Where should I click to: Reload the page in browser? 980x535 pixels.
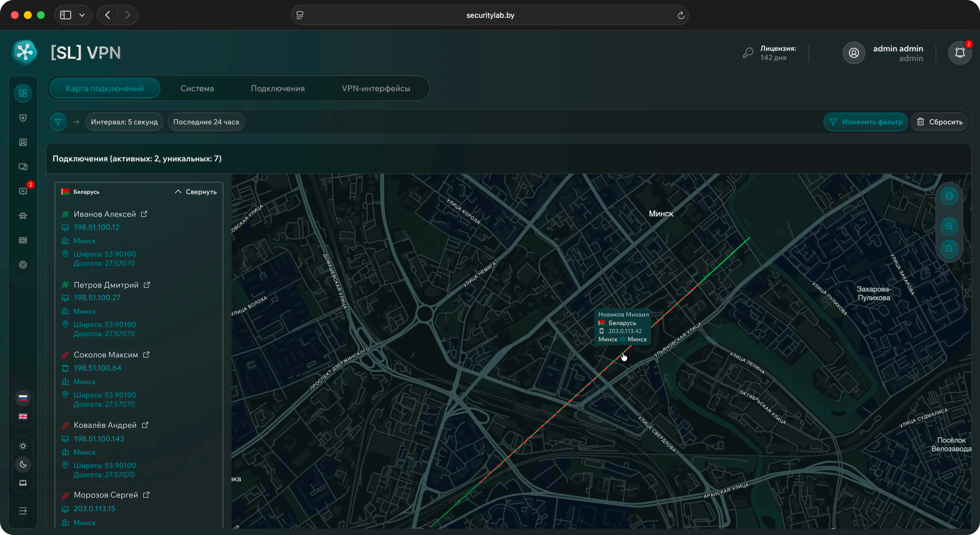681,15
